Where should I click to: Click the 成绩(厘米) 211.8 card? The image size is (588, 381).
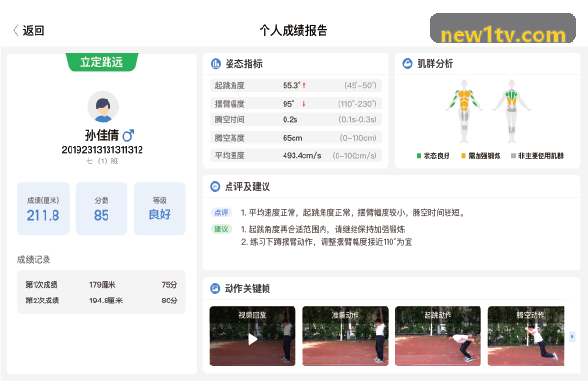coord(44,208)
